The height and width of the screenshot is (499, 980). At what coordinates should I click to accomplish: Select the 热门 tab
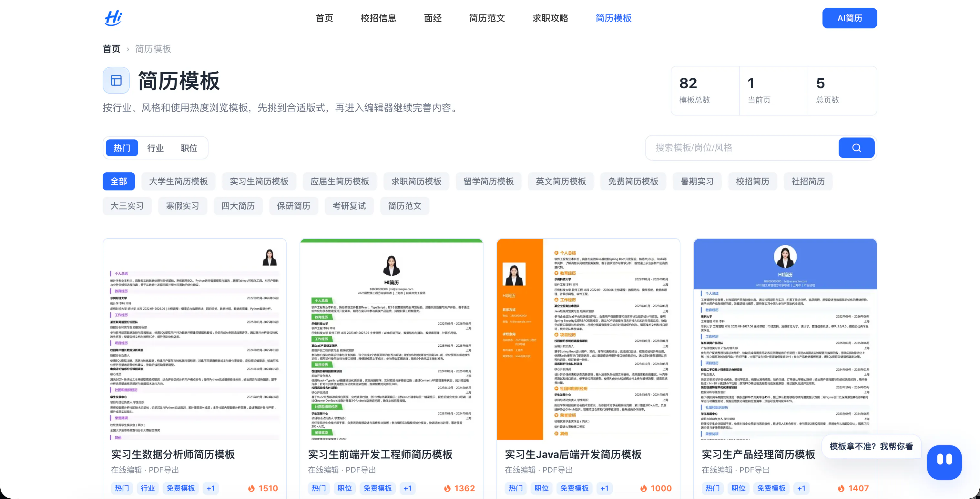122,148
